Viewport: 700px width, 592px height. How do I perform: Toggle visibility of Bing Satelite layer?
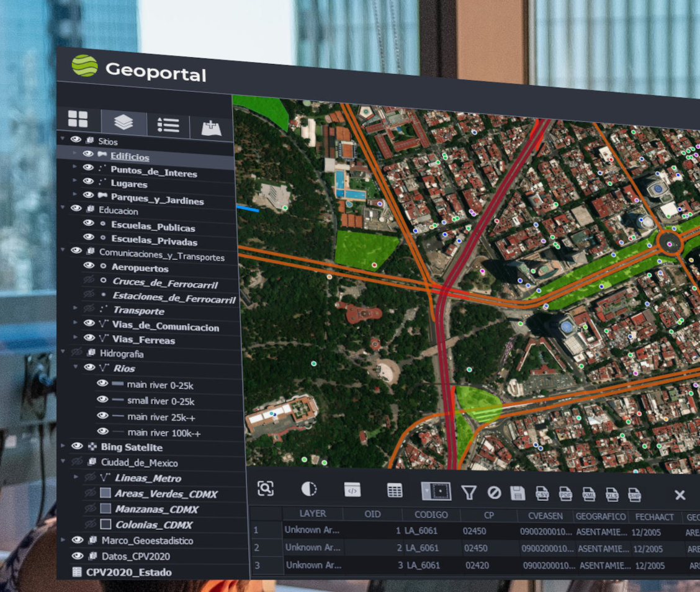77,446
